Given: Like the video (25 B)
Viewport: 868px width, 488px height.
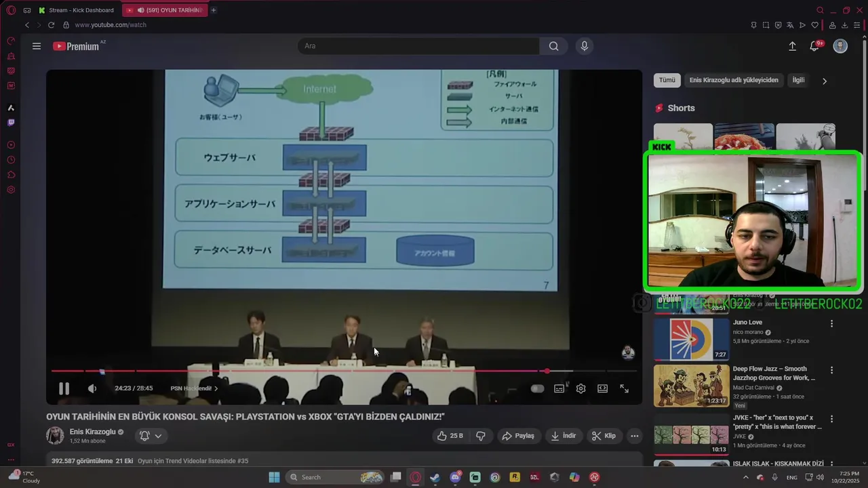Looking at the screenshot, I should click(x=450, y=436).
